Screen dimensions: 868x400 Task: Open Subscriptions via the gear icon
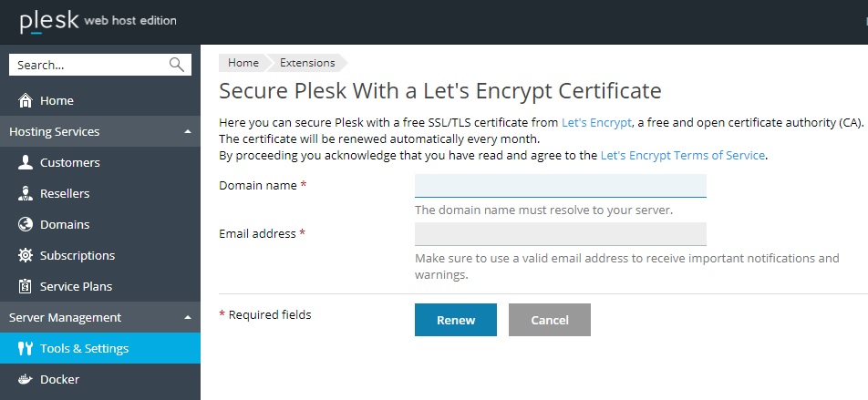coord(26,255)
